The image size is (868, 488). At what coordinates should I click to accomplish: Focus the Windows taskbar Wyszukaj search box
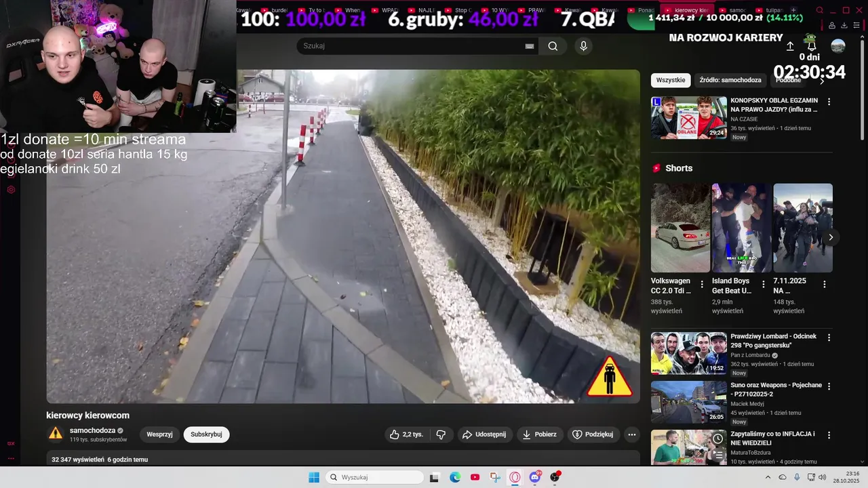pyautogui.click(x=374, y=477)
